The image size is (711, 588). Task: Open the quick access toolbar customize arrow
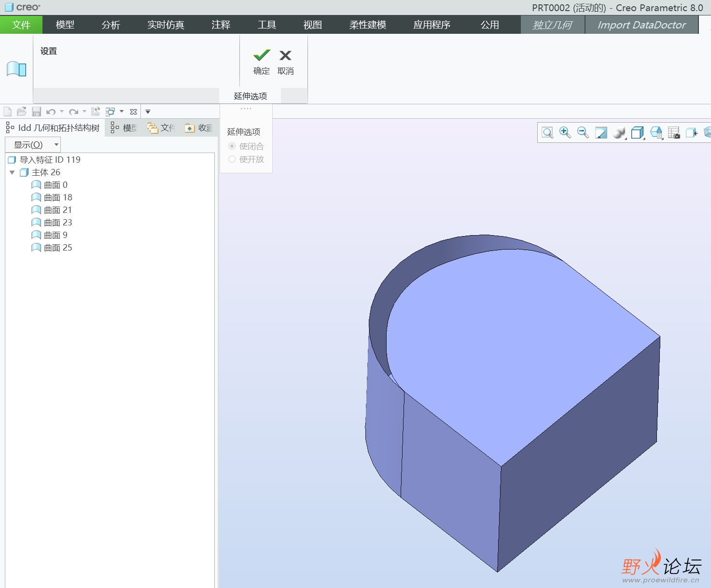[x=148, y=112]
